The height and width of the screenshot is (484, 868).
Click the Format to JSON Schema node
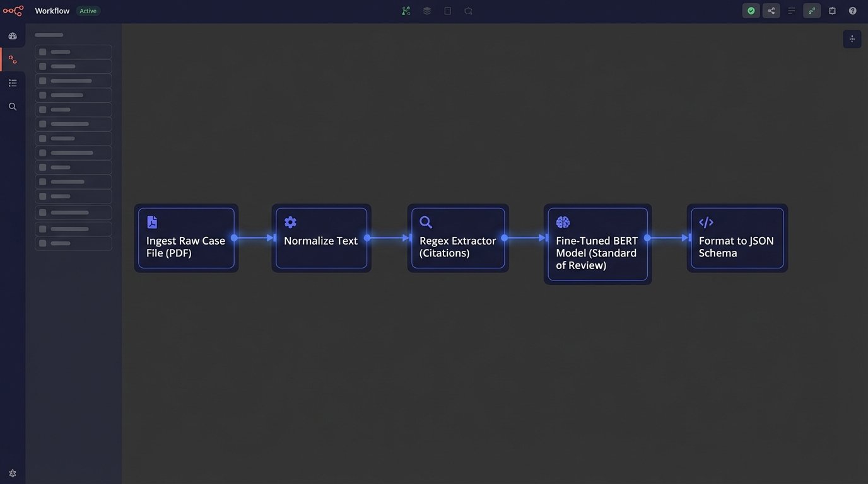(737, 238)
